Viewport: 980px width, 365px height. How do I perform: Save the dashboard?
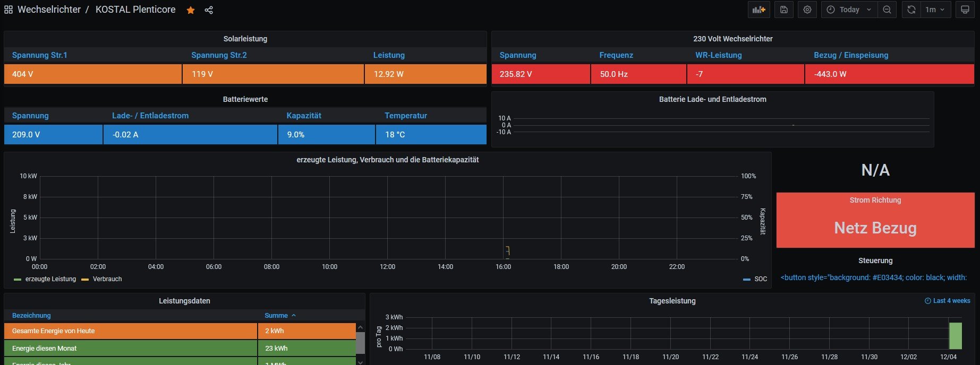(x=783, y=10)
